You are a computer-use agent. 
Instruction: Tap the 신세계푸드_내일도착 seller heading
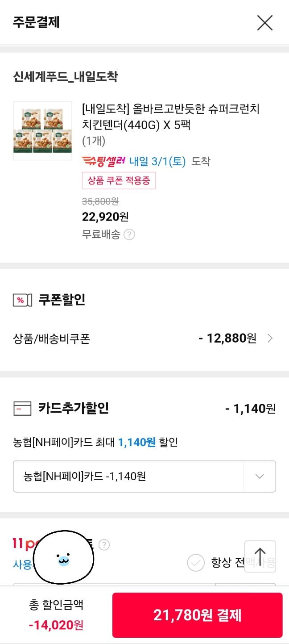point(66,77)
